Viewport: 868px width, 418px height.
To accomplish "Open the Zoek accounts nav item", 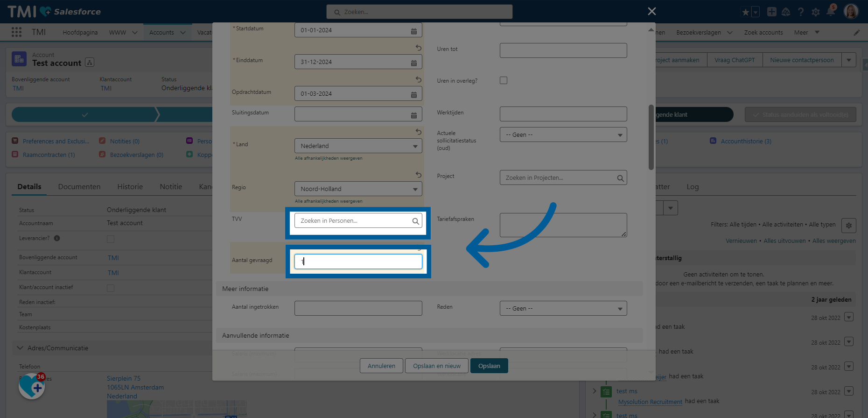I will click(x=763, y=33).
